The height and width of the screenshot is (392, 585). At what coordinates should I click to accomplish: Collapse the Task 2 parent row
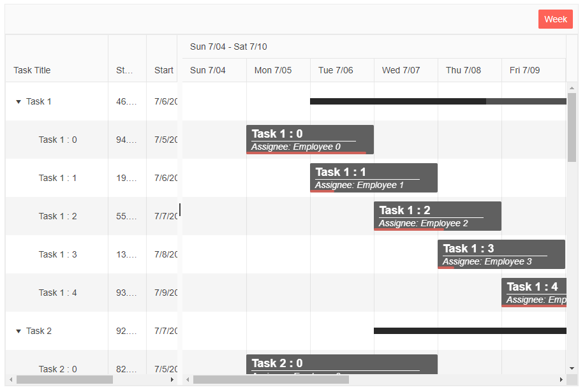[x=19, y=331]
